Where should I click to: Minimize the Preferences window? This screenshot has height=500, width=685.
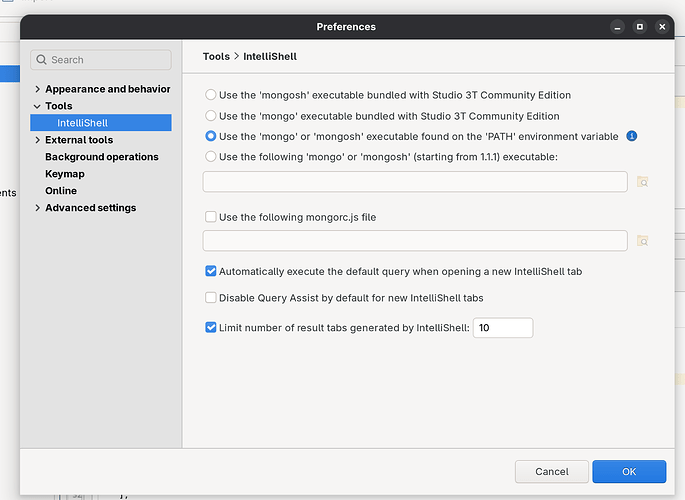click(617, 27)
